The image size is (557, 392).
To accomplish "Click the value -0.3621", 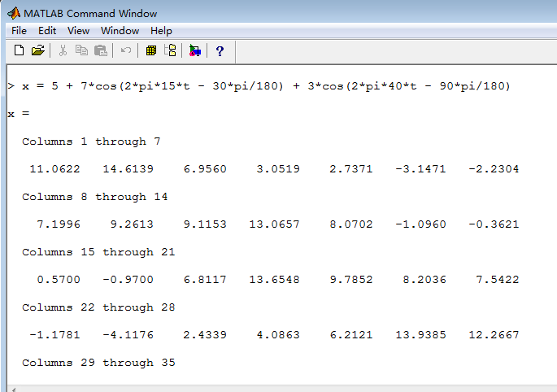I will pos(494,224).
